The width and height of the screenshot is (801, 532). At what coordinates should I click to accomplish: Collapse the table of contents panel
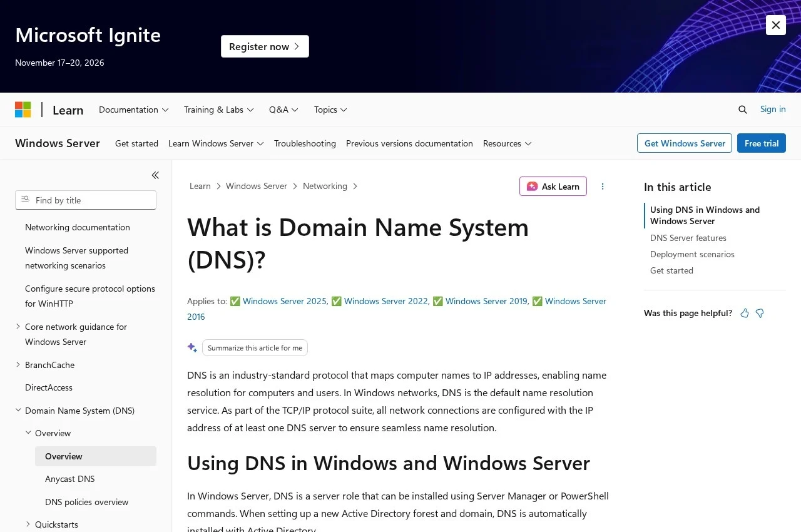pos(155,175)
